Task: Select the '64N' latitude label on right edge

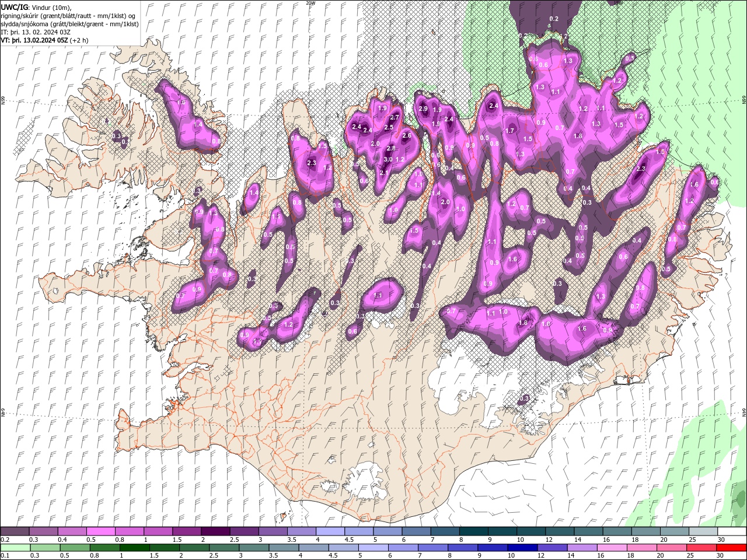Action: [x=744, y=412]
